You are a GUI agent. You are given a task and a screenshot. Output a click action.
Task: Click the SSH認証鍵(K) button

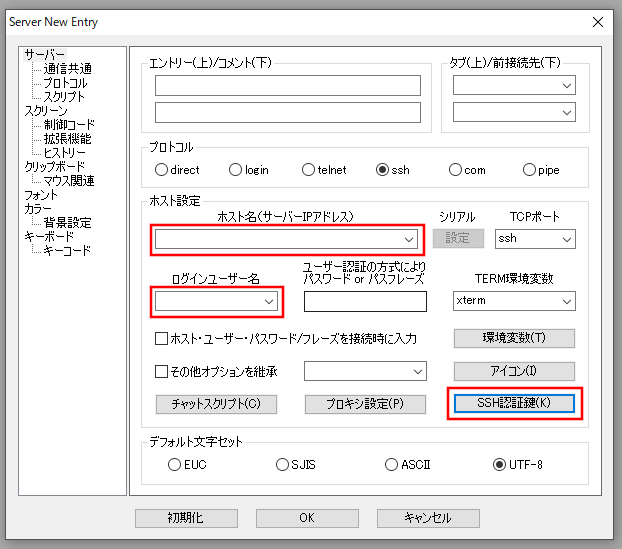coord(514,403)
